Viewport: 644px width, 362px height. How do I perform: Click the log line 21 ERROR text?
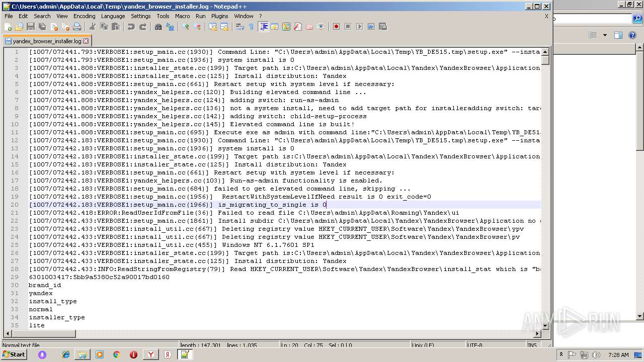[x=244, y=213]
